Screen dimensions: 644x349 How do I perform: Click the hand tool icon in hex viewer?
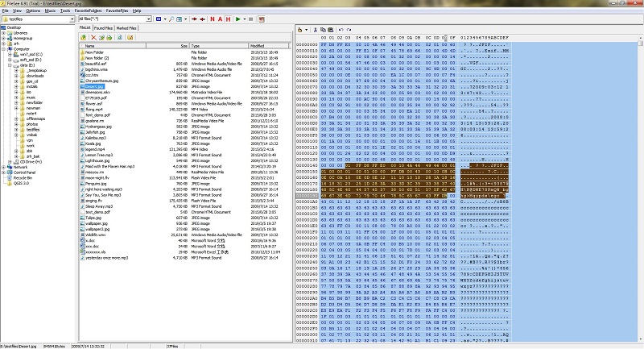tap(299, 30)
